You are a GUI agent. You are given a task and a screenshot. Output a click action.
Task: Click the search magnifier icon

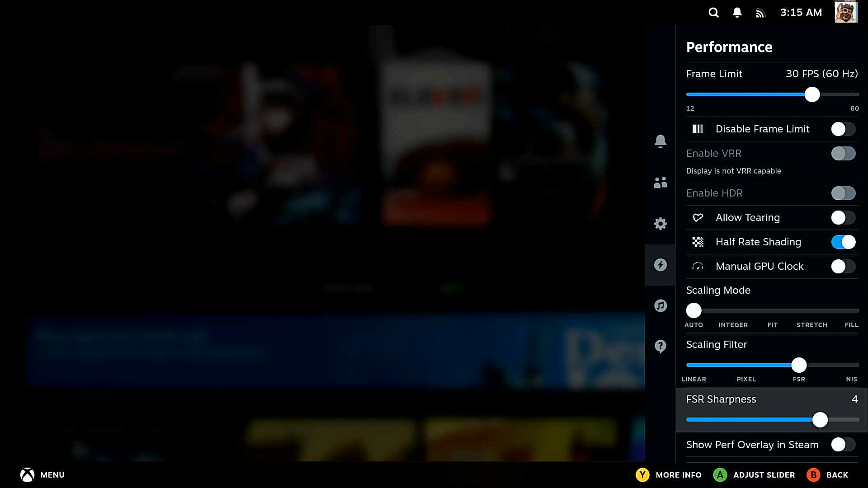(712, 13)
